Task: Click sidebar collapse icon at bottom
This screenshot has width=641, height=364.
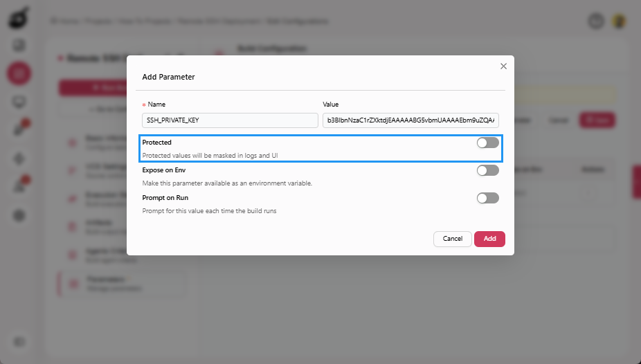Action: (x=19, y=342)
